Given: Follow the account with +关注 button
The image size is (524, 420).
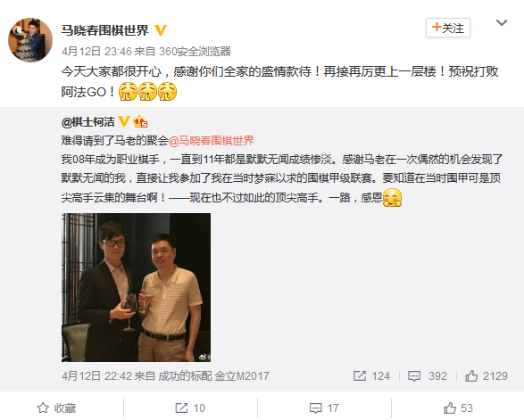Looking at the screenshot, I should (x=448, y=28).
